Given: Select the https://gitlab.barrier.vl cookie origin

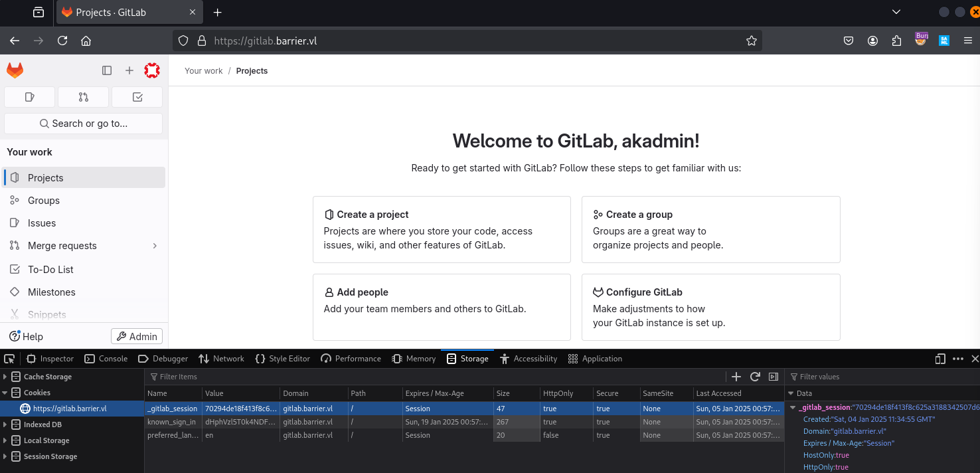Looking at the screenshot, I should click(x=72, y=409).
